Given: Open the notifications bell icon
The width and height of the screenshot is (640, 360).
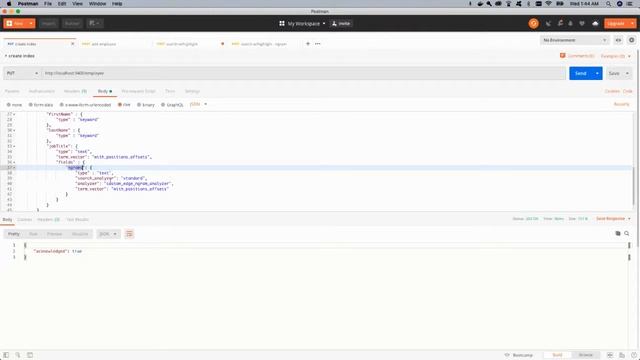Looking at the screenshot, I should click(571, 24).
